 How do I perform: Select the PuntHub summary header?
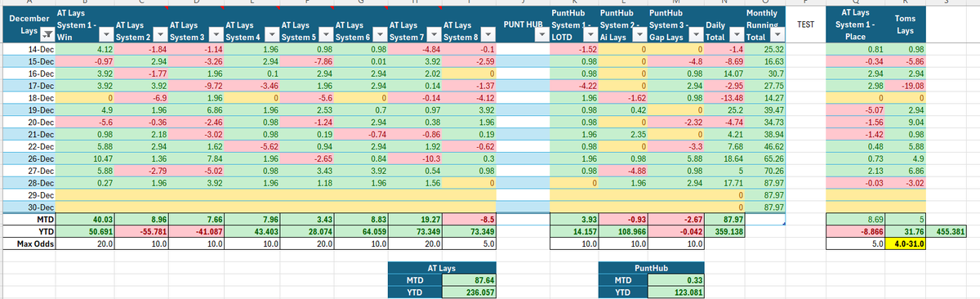[x=650, y=267]
